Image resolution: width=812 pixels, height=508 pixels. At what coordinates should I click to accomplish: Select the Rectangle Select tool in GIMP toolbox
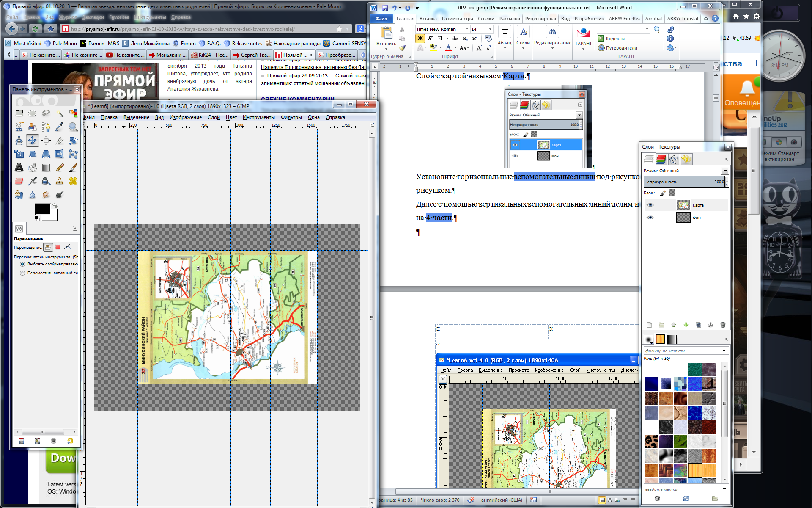(19, 113)
